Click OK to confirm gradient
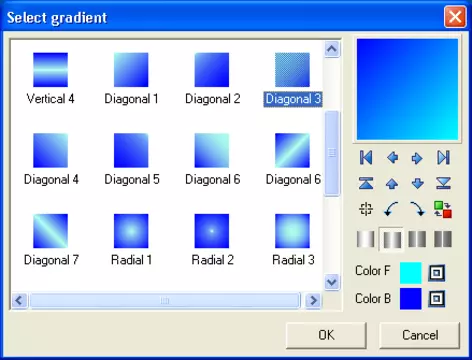This screenshot has width=472, height=360. click(326, 335)
